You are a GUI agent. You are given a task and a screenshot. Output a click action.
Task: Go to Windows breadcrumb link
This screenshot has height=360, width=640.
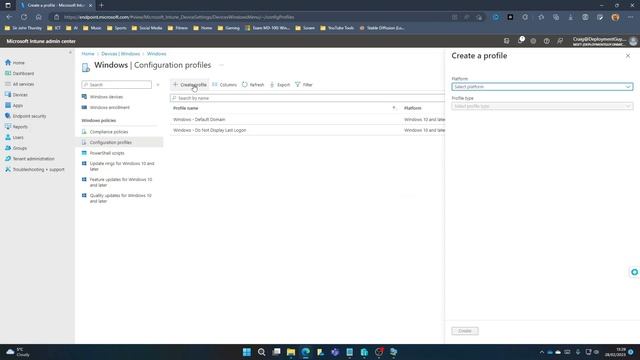tap(156, 54)
